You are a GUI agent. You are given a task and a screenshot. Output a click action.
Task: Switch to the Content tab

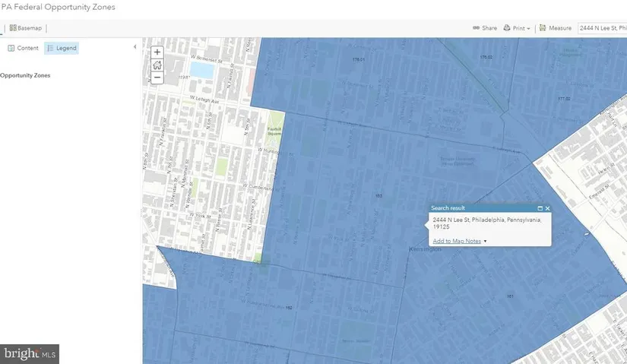[x=23, y=48]
